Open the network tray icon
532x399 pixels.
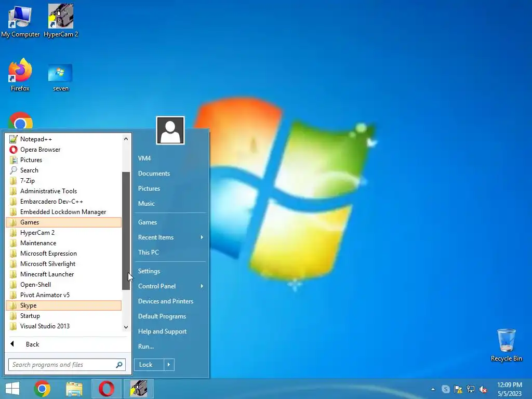[x=471, y=389]
